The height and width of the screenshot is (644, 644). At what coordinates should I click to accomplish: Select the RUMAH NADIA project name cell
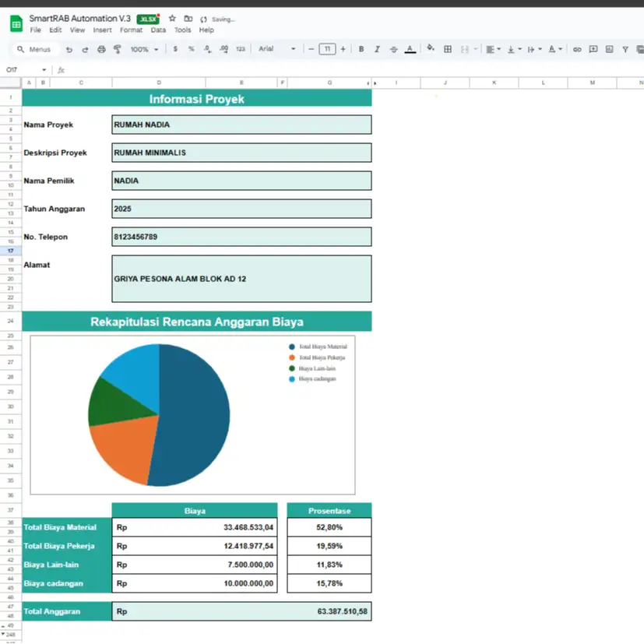click(241, 125)
